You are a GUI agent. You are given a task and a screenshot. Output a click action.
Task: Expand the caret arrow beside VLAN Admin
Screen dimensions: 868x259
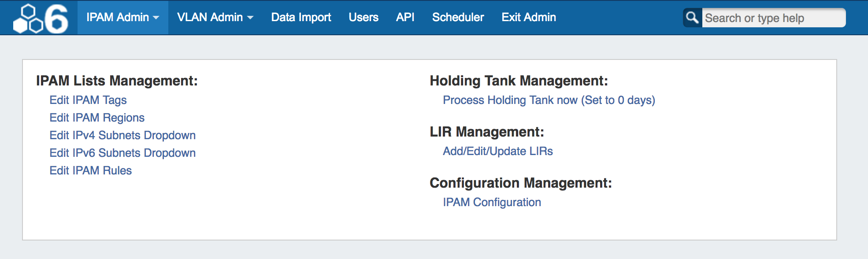pos(250,18)
